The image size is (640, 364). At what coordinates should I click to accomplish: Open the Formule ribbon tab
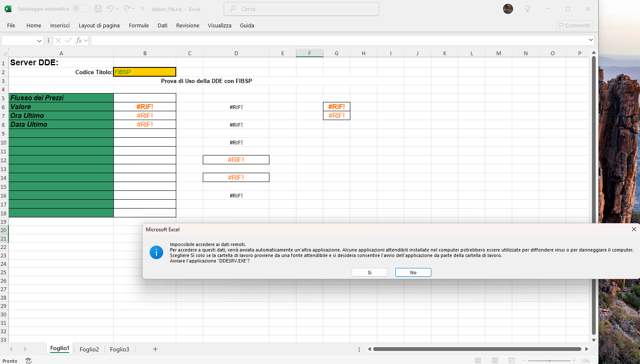139,25
